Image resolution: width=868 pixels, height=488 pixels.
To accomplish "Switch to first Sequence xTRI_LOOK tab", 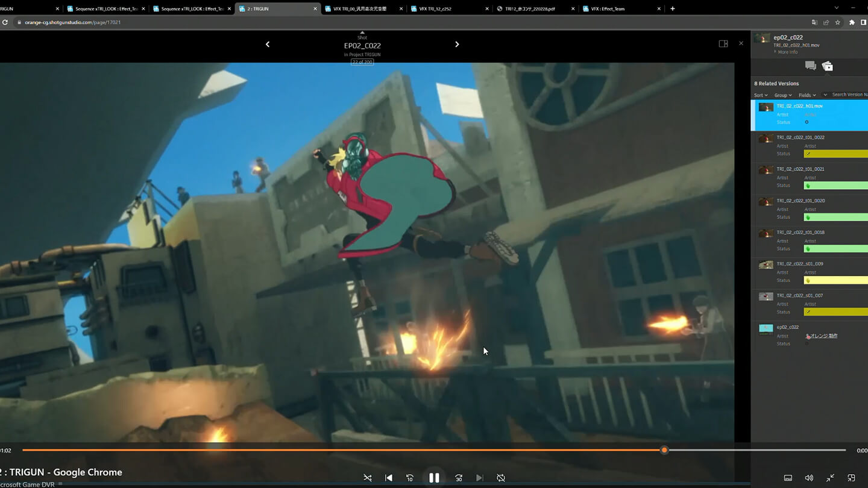I will pyautogui.click(x=105, y=8).
